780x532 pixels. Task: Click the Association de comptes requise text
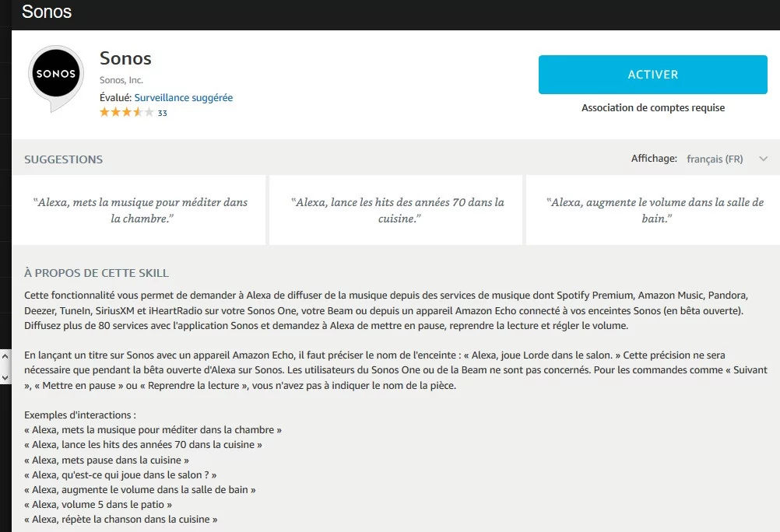(652, 107)
